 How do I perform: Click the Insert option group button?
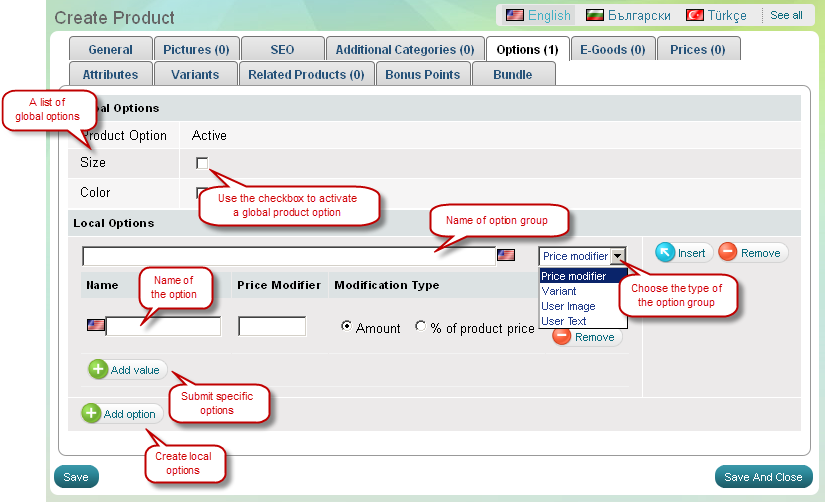point(684,253)
